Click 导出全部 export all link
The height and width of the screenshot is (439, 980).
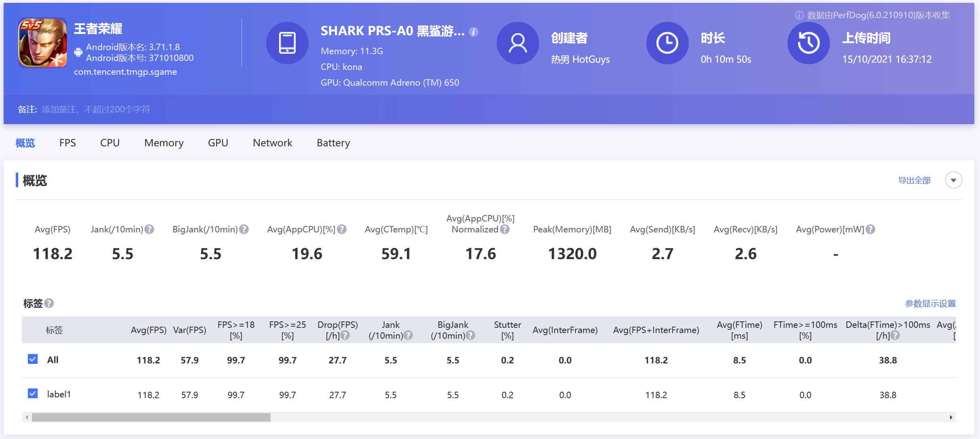click(x=914, y=180)
